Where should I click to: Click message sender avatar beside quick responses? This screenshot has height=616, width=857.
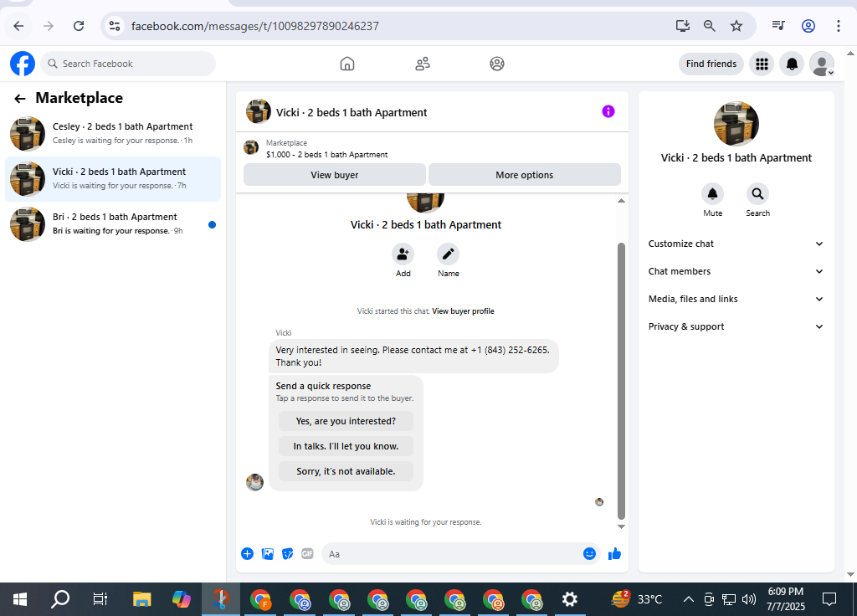[254, 482]
